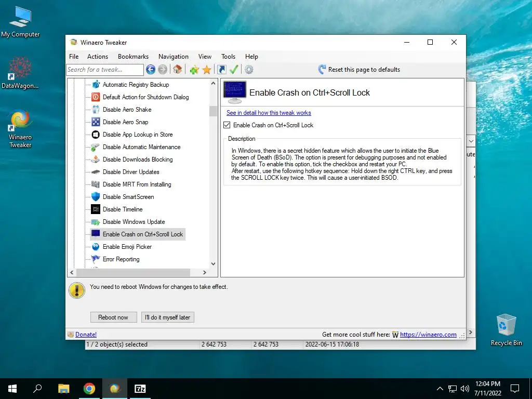Click Reset this page to defaults
The image size is (532, 399).
(364, 70)
